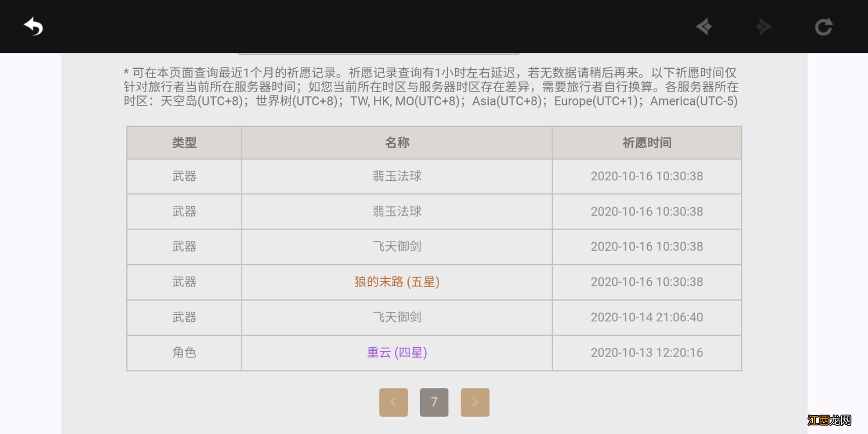Click the wish-record notice paragraph
This screenshot has width=868, height=434.
[431, 87]
